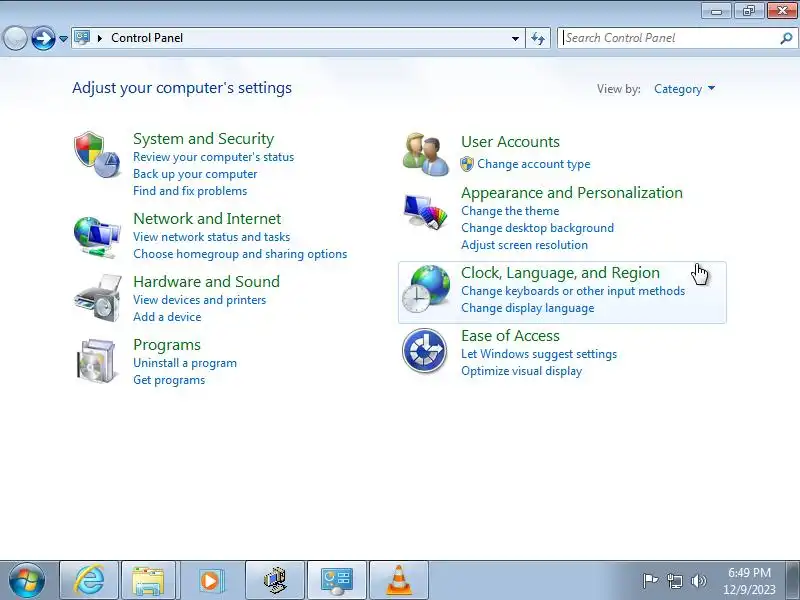Open the Programs category
The width and height of the screenshot is (800, 600).
pyautogui.click(x=167, y=345)
